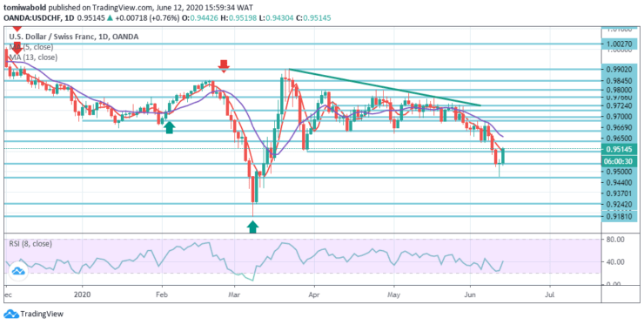Click the May label on time axis
This screenshot has width=644, height=325.
394,295
